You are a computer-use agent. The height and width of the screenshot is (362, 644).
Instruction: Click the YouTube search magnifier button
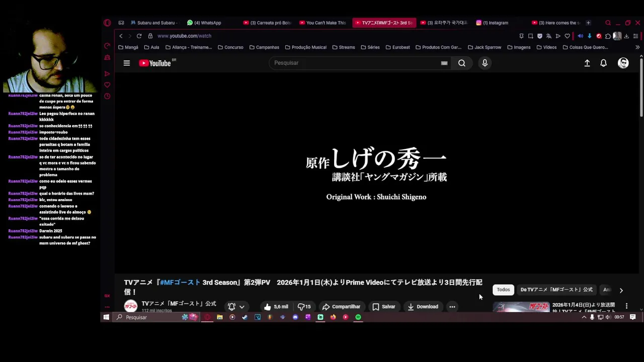461,63
